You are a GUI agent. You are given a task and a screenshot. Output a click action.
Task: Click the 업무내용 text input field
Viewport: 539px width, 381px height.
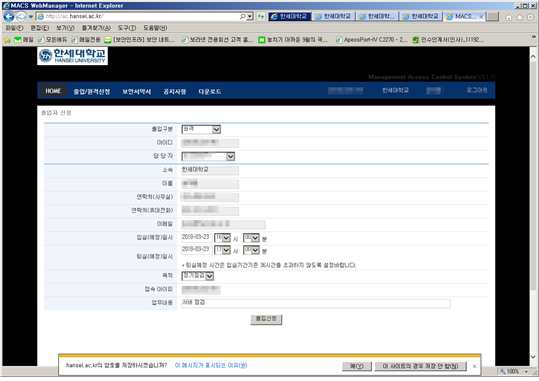316,303
